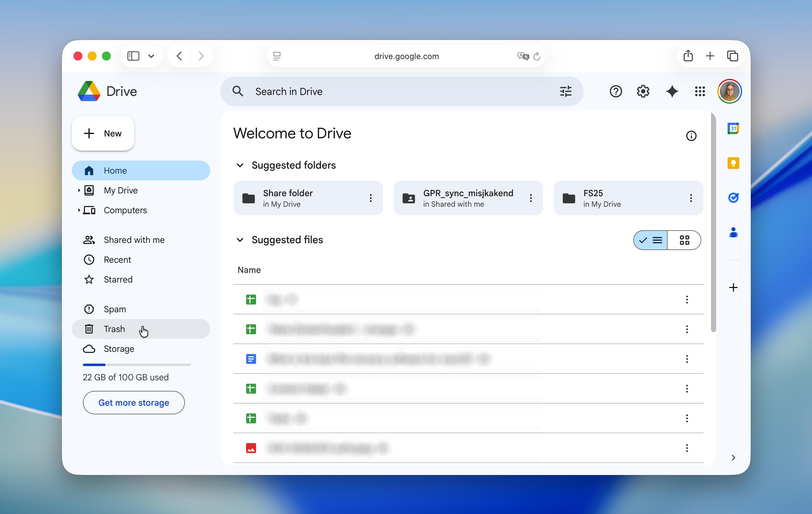Click the Get more storage button

[x=134, y=403]
